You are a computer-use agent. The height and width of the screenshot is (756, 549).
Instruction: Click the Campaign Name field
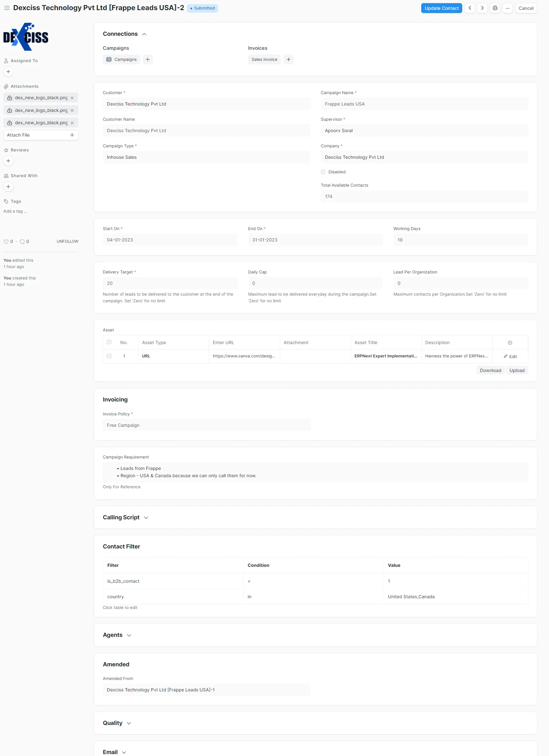click(424, 104)
